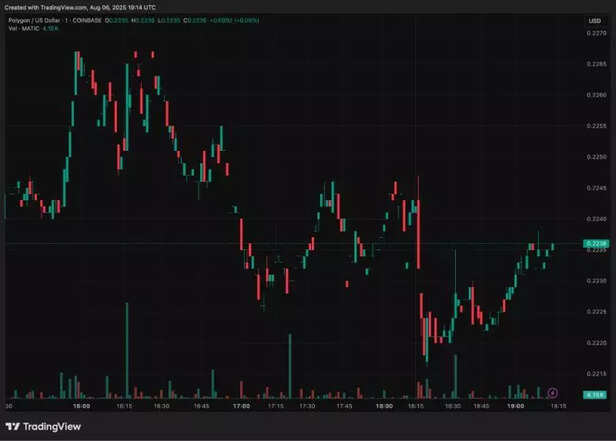Click the purple event marker icon

tap(553, 393)
